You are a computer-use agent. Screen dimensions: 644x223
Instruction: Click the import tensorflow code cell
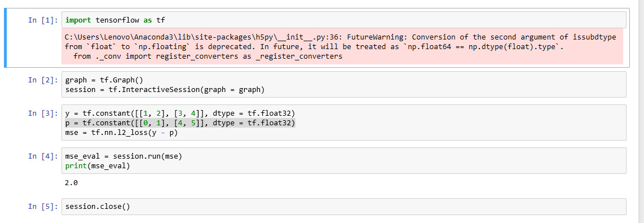click(x=344, y=20)
